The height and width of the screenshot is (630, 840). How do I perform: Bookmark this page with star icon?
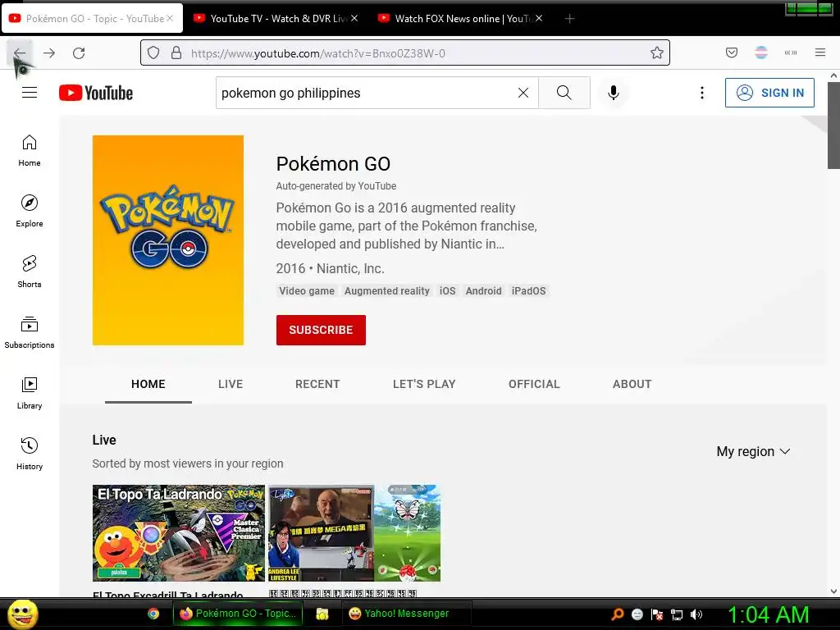point(657,52)
